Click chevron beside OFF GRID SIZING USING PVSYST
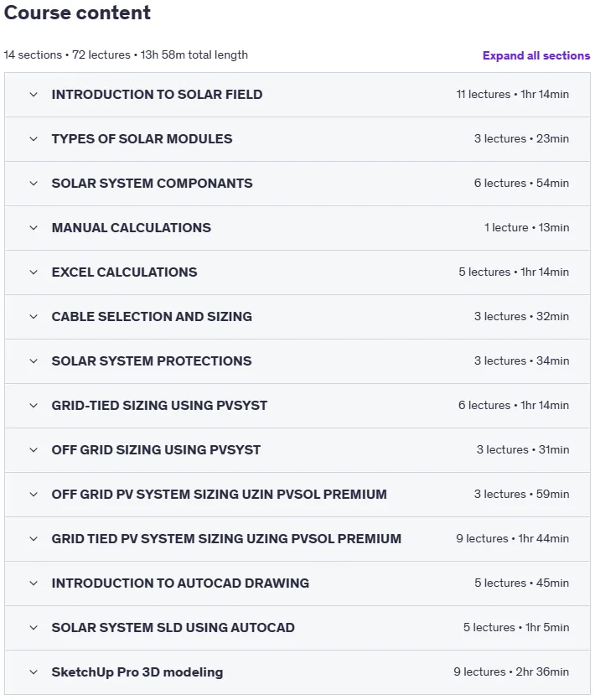This screenshot has height=700, width=595. [34, 450]
